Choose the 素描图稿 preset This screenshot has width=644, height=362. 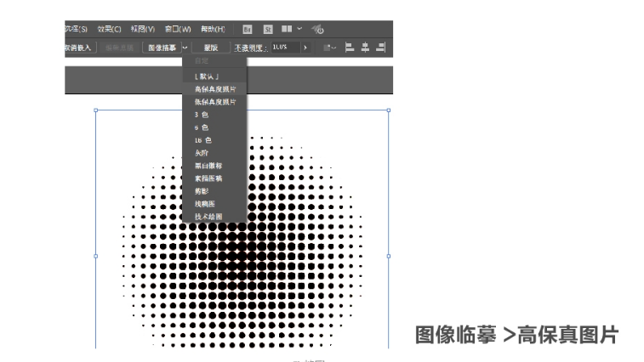[x=214, y=178]
